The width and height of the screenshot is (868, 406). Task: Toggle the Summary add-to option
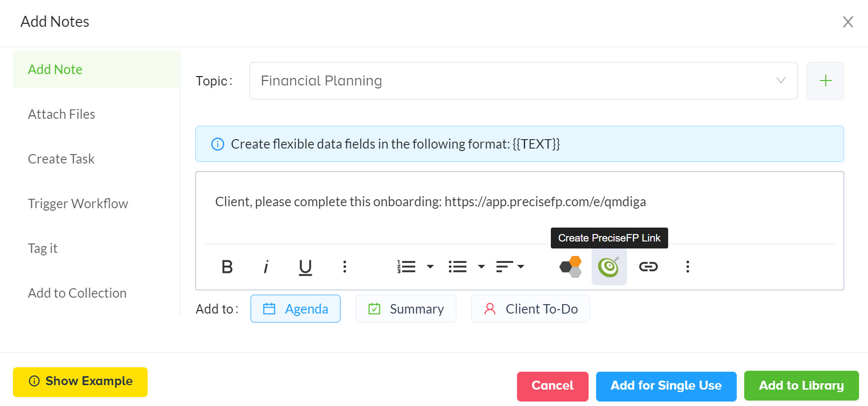point(406,309)
